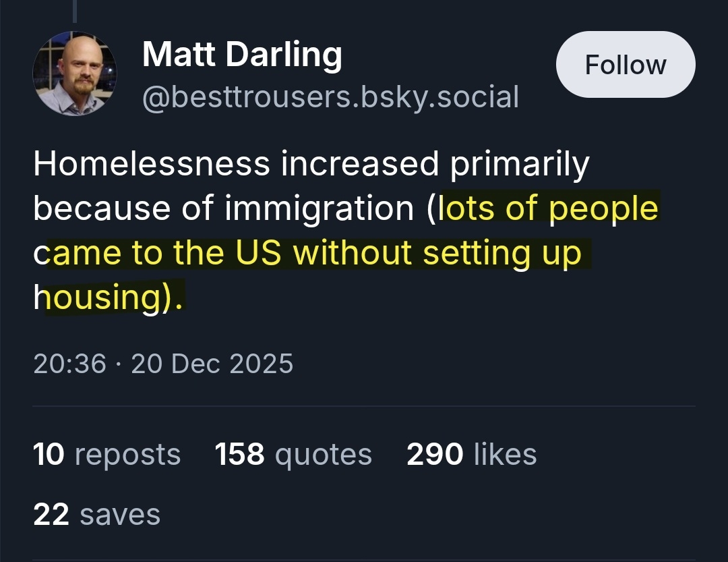This screenshot has height=562, width=728.
Task: Click the @besttrousers.bsky.social handle
Action: click(x=330, y=97)
